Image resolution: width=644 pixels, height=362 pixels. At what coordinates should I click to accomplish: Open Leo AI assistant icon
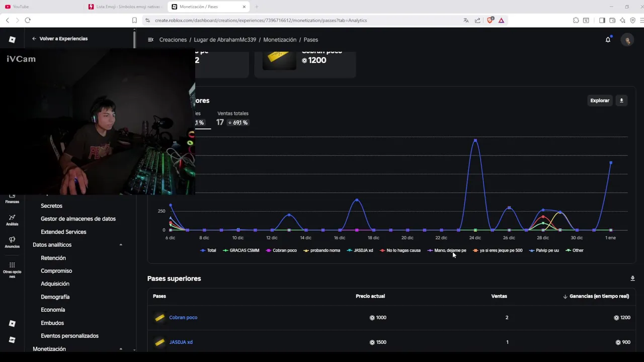(623, 20)
